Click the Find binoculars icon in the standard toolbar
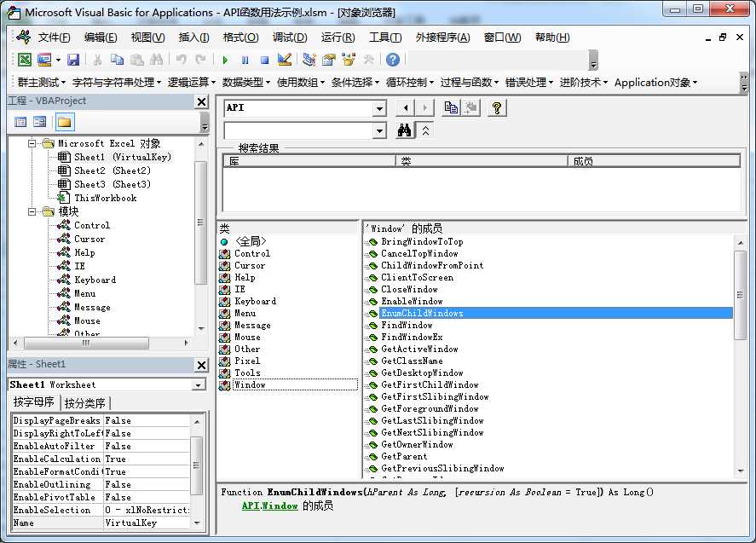 coord(156,60)
